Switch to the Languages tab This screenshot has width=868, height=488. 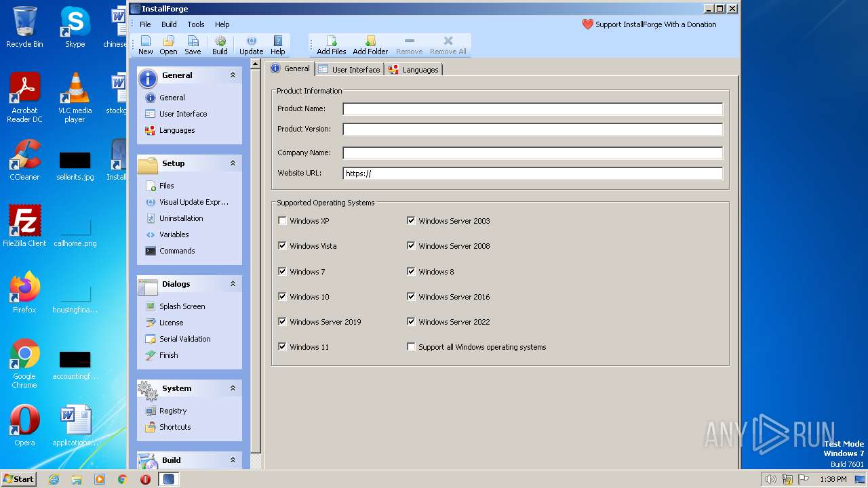[414, 70]
